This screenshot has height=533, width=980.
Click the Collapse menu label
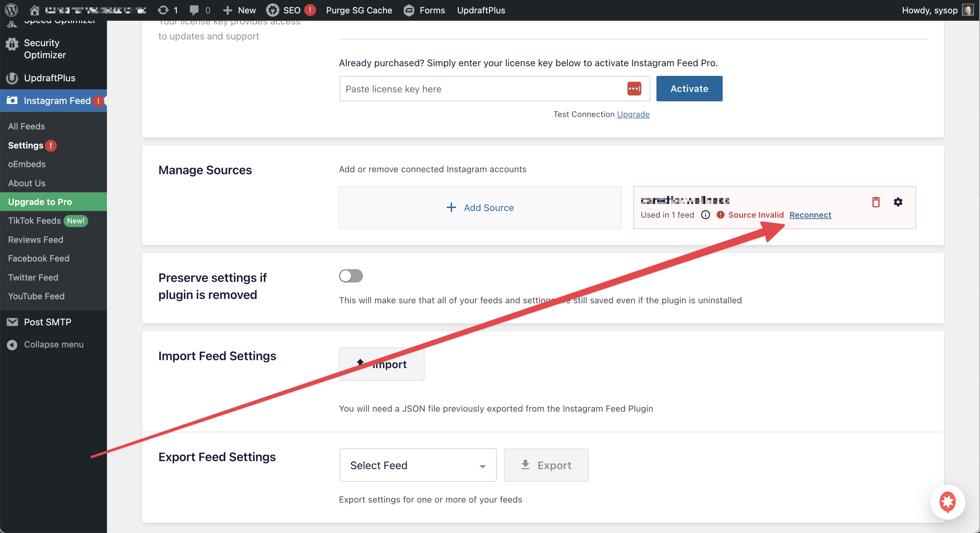click(x=53, y=344)
